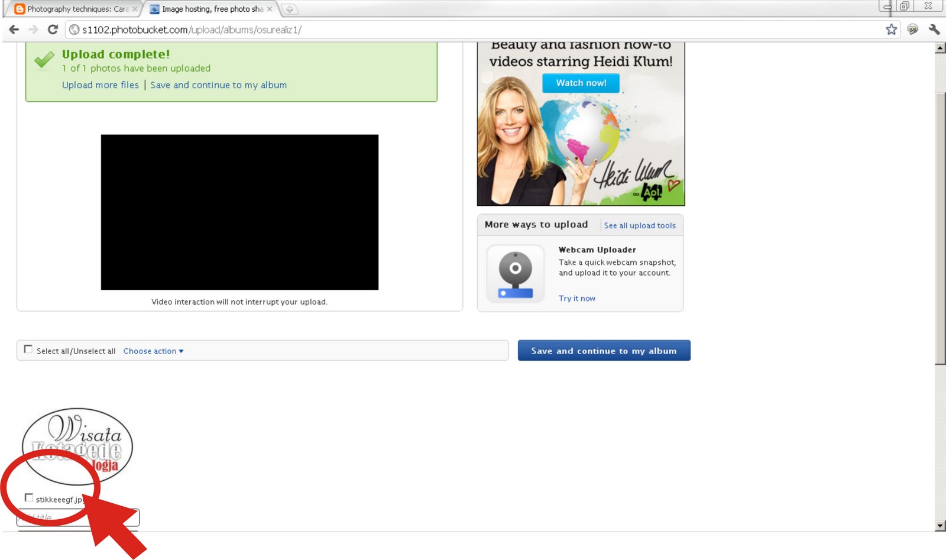Click scrollbar down arrow

click(x=940, y=526)
